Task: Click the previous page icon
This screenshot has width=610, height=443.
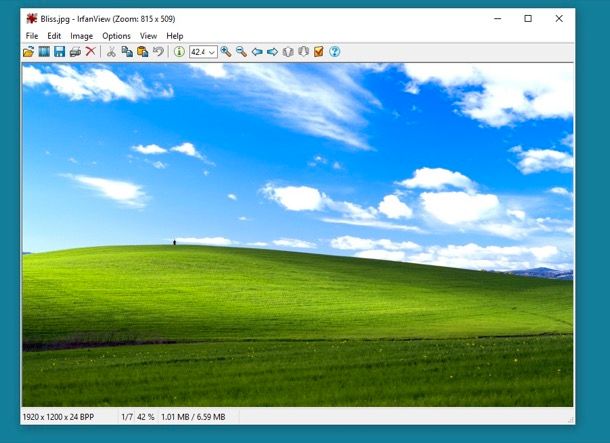Action: click(288, 52)
